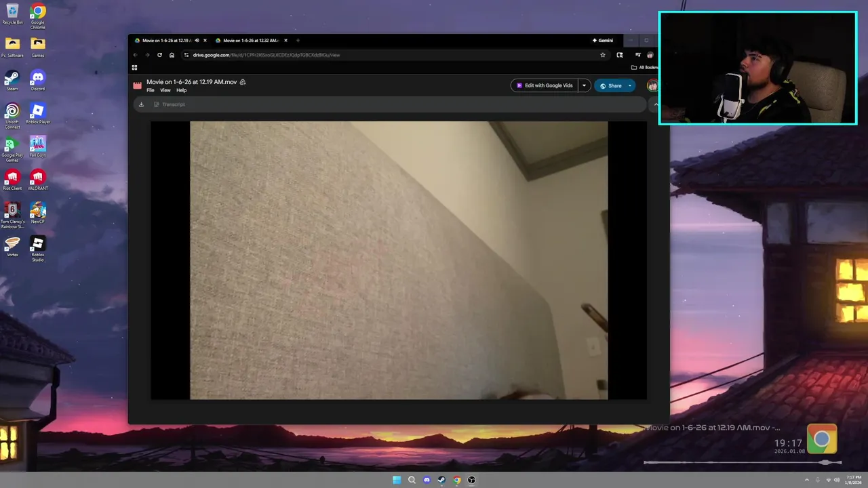Open the Google account avatar in Drive
Viewport: 868px width, 488px height.
click(652, 85)
